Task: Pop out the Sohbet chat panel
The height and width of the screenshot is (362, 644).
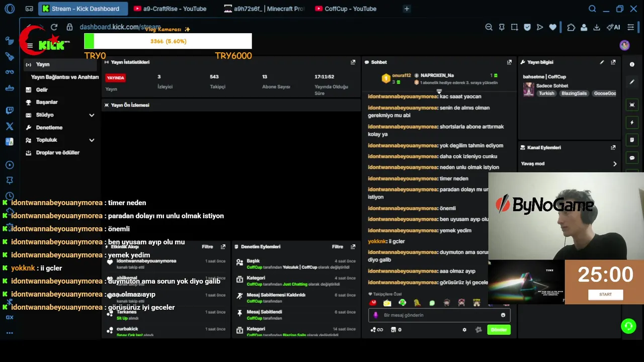Action: coord(509,62)
